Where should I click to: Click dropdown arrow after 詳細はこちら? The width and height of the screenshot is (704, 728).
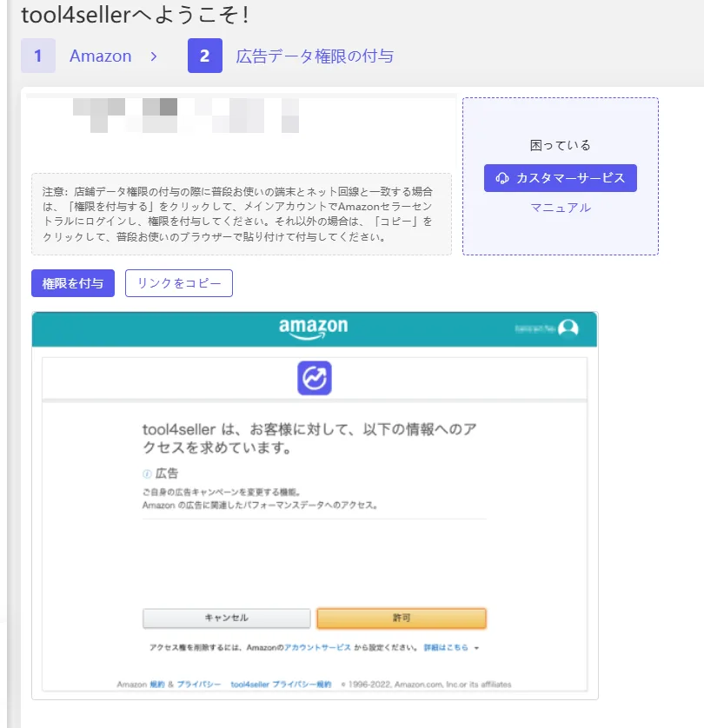tap(476, 648)
